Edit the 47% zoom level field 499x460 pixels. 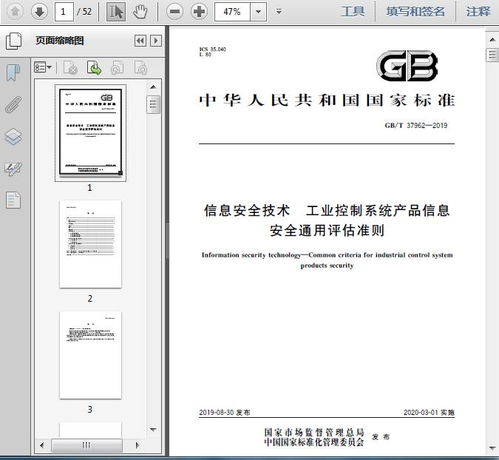coord(232,12)
